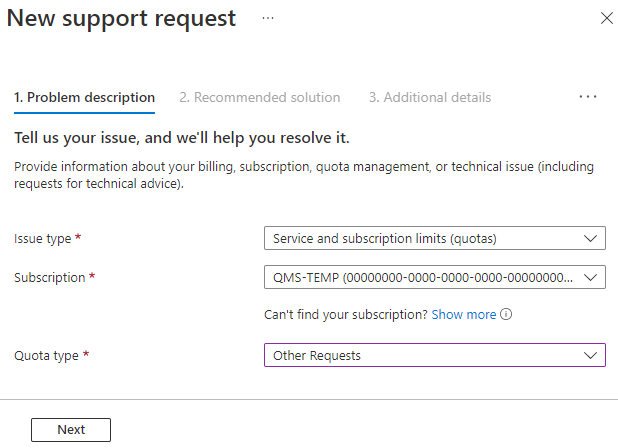Select the Problem description tab
Screen dimensions: 618x448
tap(84, 97)
